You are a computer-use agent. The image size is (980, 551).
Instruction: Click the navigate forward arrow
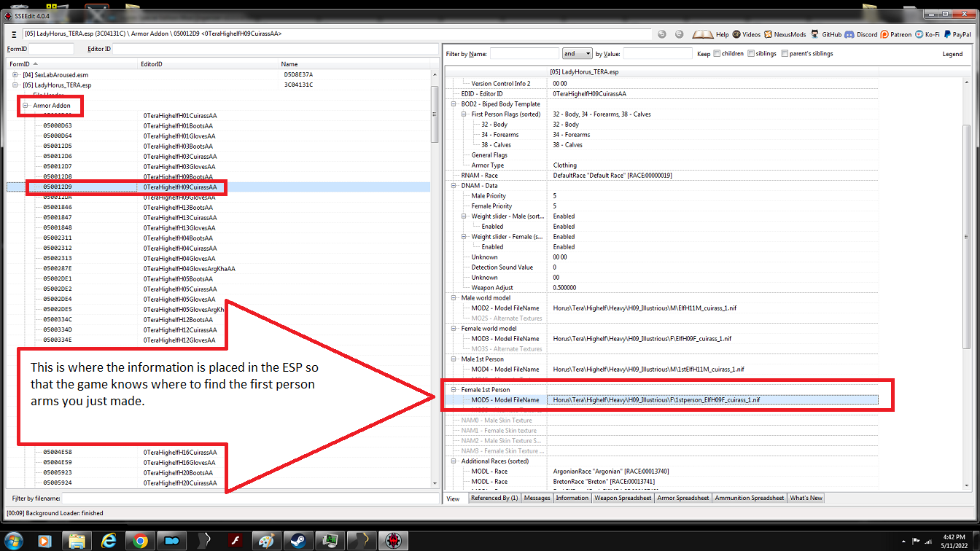tap(680, 34)
